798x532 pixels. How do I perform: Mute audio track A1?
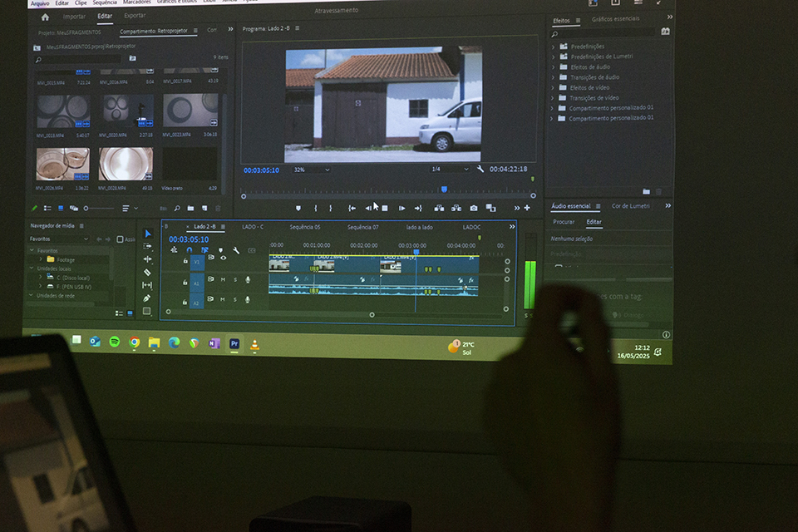tap(223, 279)
